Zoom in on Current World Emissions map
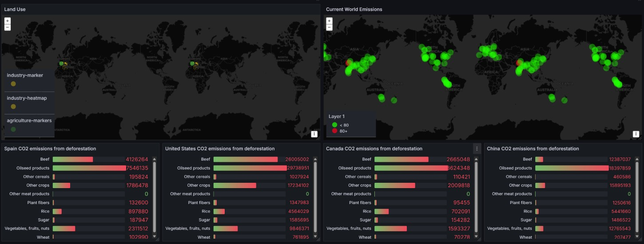Image resolution: width=644 pixels, height=244 pixels. [329, 21]
